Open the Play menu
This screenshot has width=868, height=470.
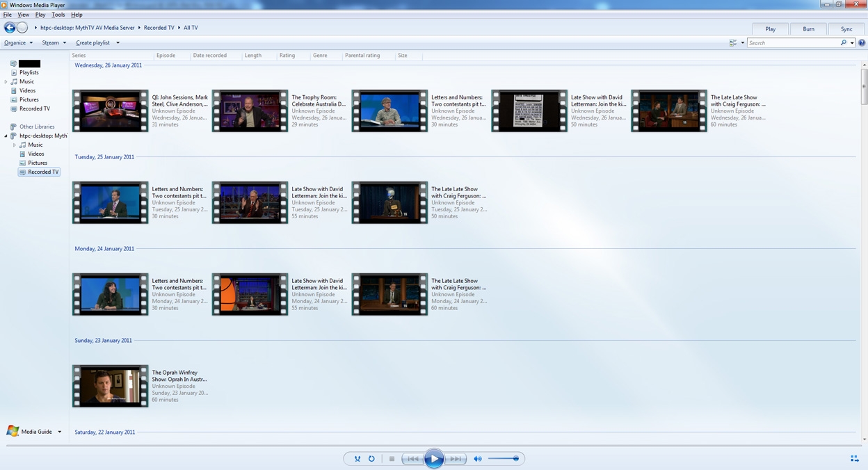(x=40, y=15)
